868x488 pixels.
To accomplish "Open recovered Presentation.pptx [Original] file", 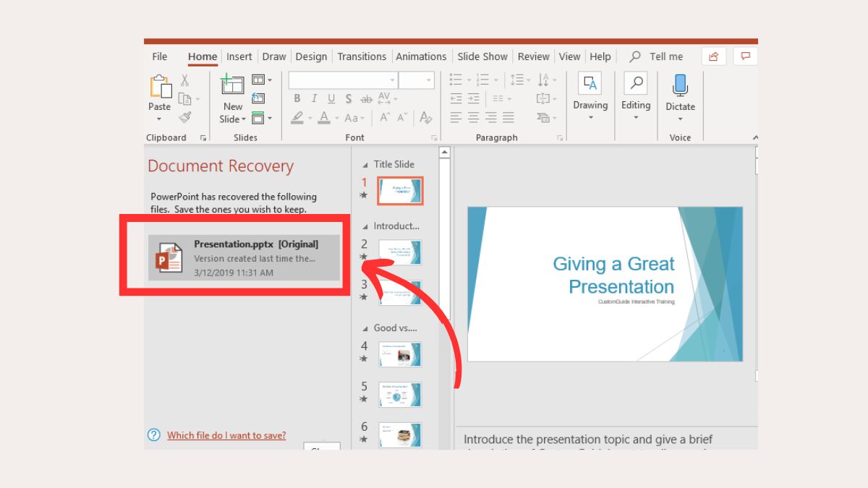I will tap(244, 257).
